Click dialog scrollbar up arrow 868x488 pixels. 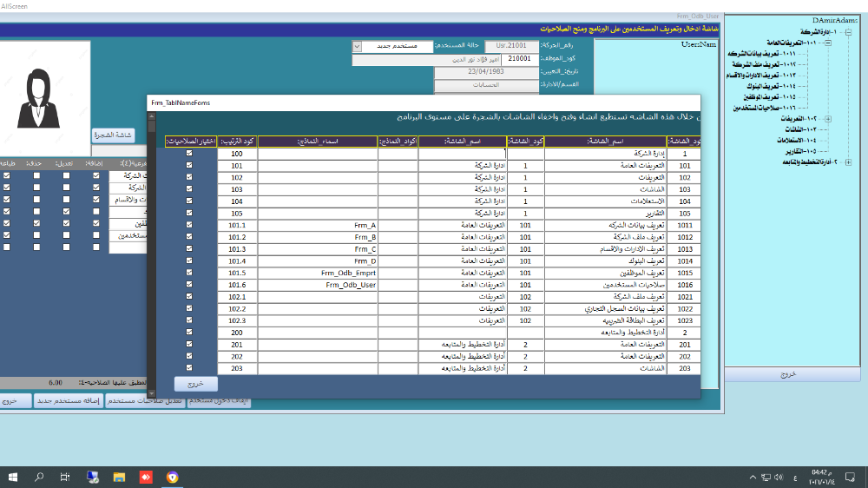(152, 116)
